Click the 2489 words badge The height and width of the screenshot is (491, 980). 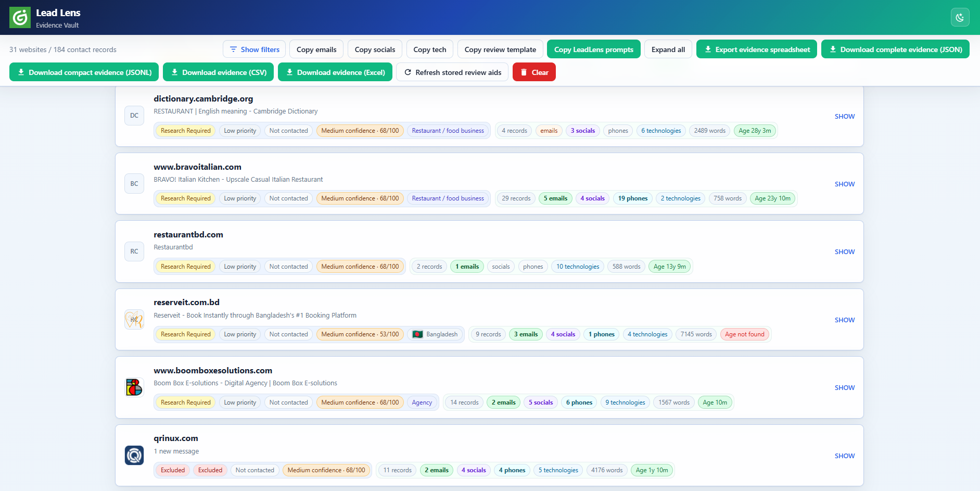[x=710, y=131]
